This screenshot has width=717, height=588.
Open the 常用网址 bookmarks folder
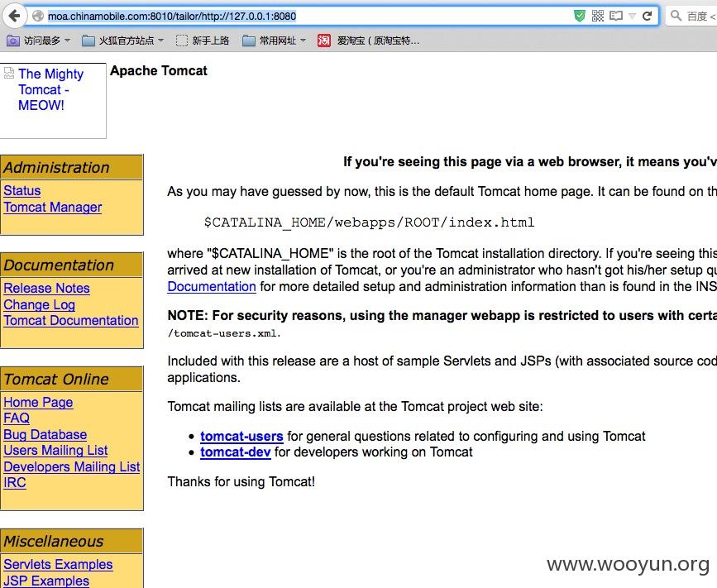point(274,41)
